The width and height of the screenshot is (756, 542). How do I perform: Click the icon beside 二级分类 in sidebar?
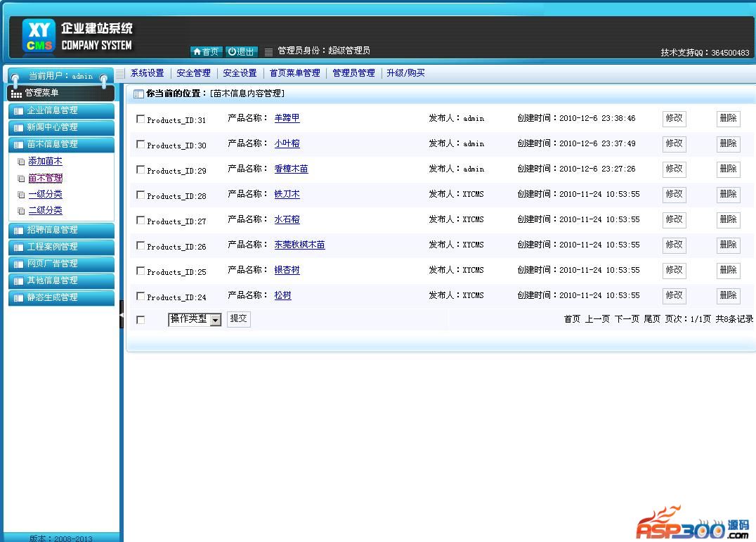[x=21, y=210]
